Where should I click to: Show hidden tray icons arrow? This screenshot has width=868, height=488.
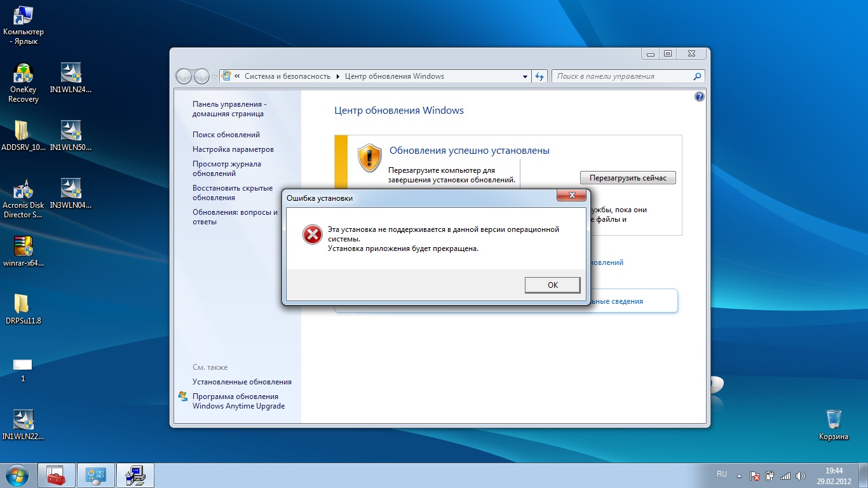(x=739, y=475)
